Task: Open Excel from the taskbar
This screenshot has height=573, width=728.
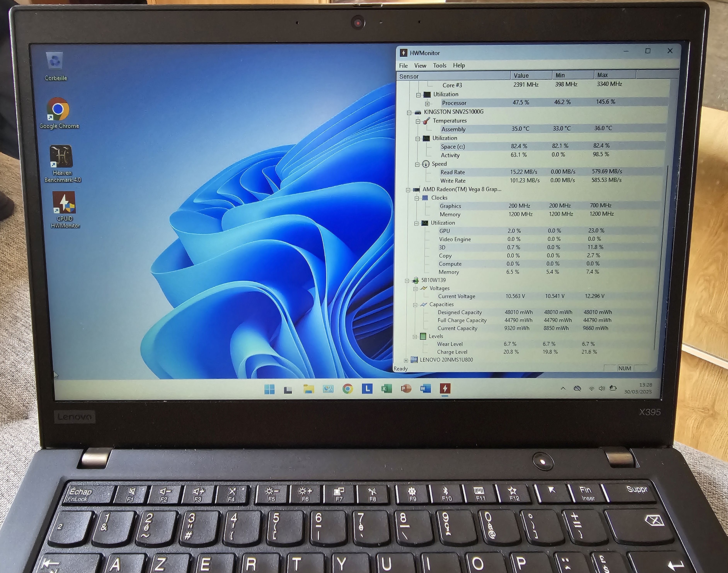Action: 387,389
